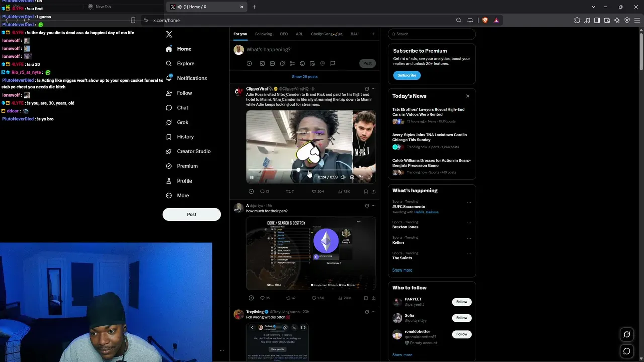Open Creator Studio
The image size is (644, 362).
click(x=188, y=151)
